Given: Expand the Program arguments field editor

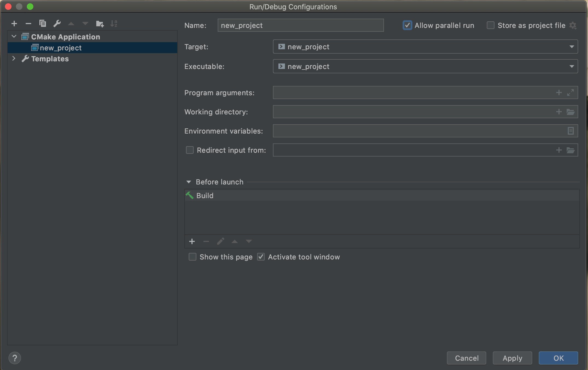Looking at the screenshot, I should (x=570, y=93).
